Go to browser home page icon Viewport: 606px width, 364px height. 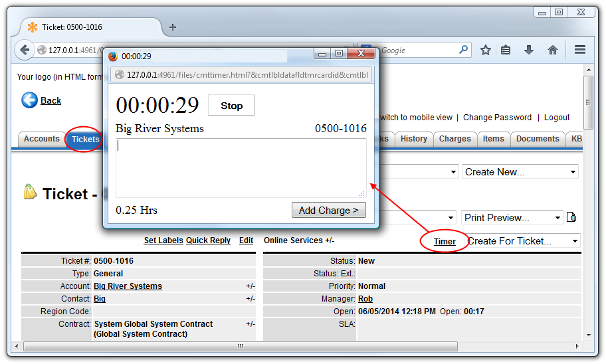(x=552, y=50)
